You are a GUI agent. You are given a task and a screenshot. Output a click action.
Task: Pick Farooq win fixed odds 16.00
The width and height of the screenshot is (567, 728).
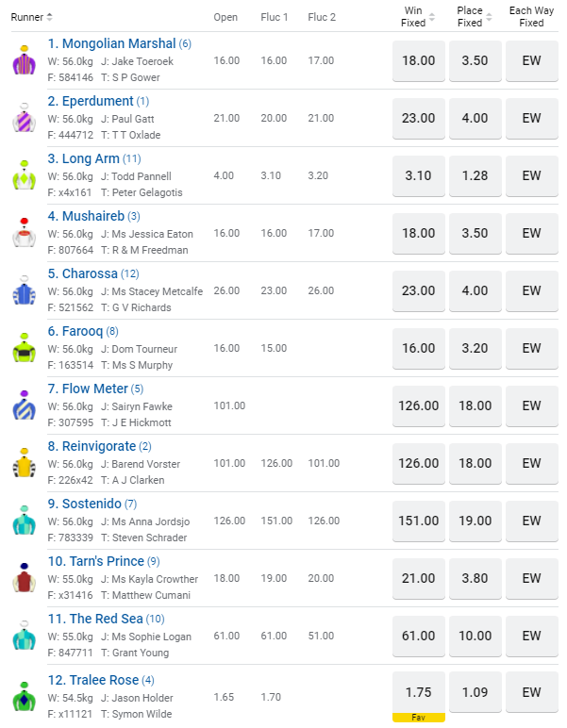point(418,348)
